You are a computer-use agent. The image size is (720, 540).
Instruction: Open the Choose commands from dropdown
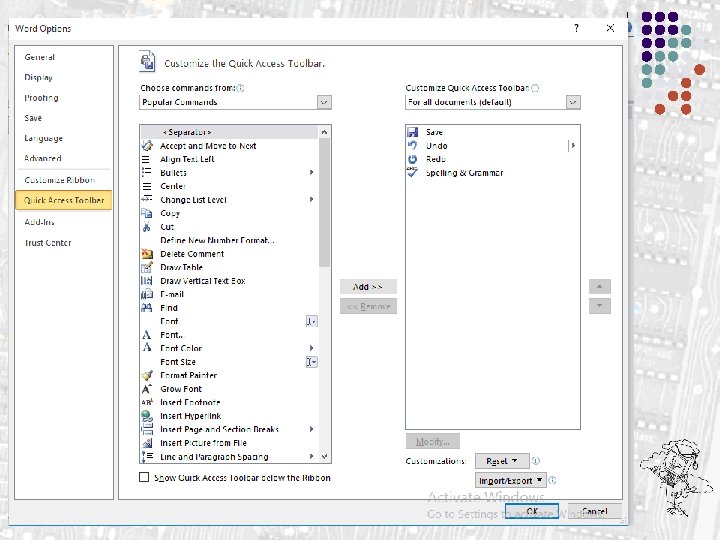(324, 102)
